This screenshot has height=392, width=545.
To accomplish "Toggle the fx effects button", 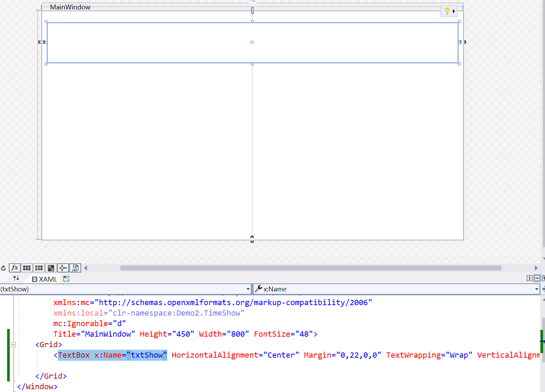I will click(x=14, y=268).
